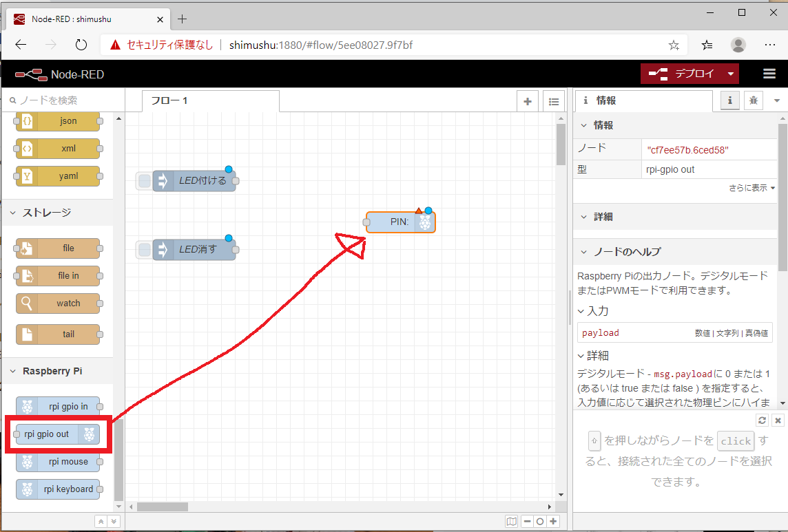Image resolution: width=788 pixels, height=532 pixels.
Task: Select the yaml palette node
Action: (58, 176)
